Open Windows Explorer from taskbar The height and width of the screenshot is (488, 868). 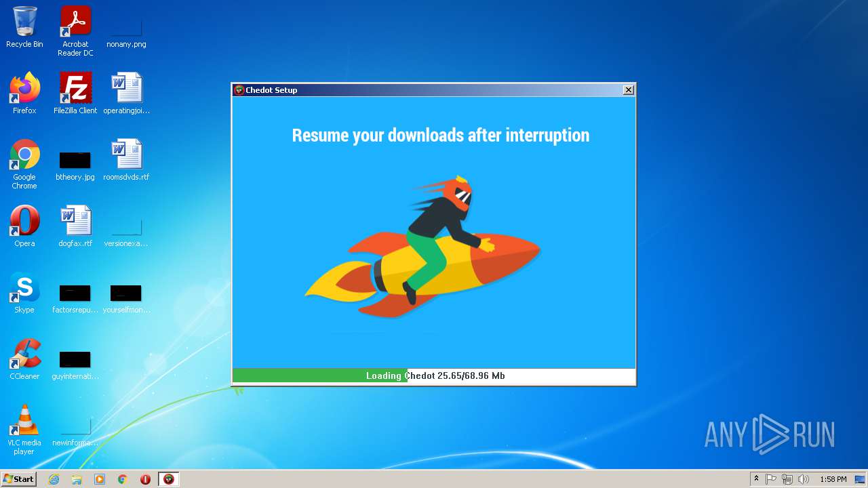[x=77, y=479]
